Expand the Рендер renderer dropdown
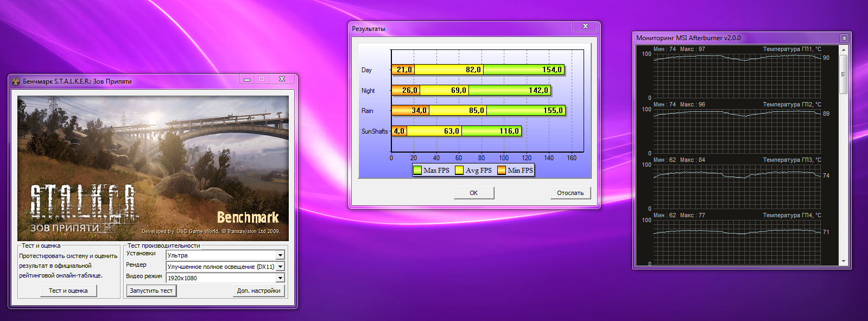The width and height of the screenshot is (868, 321). tap(280, 267)
